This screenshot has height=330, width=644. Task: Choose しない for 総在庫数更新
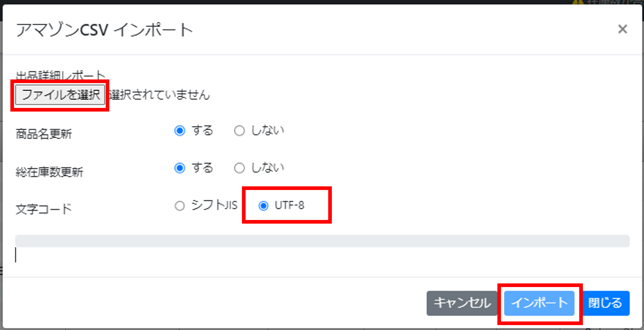click(239, 168)
